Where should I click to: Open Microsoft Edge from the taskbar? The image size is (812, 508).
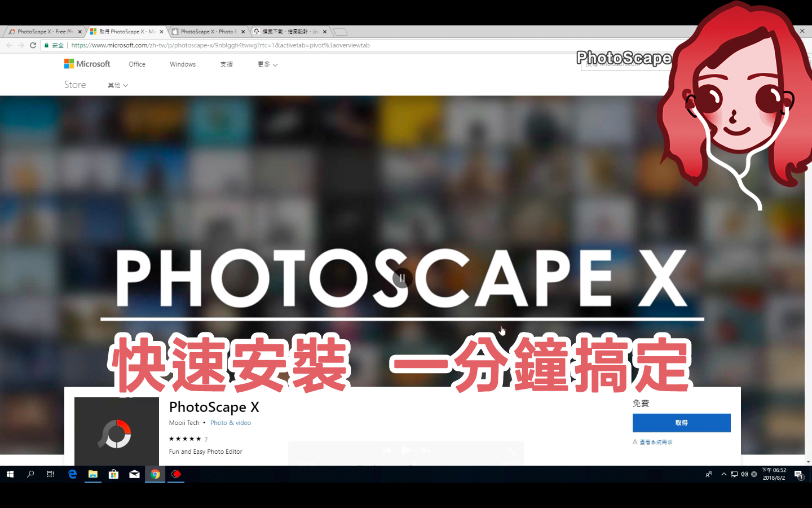(72, 474)
